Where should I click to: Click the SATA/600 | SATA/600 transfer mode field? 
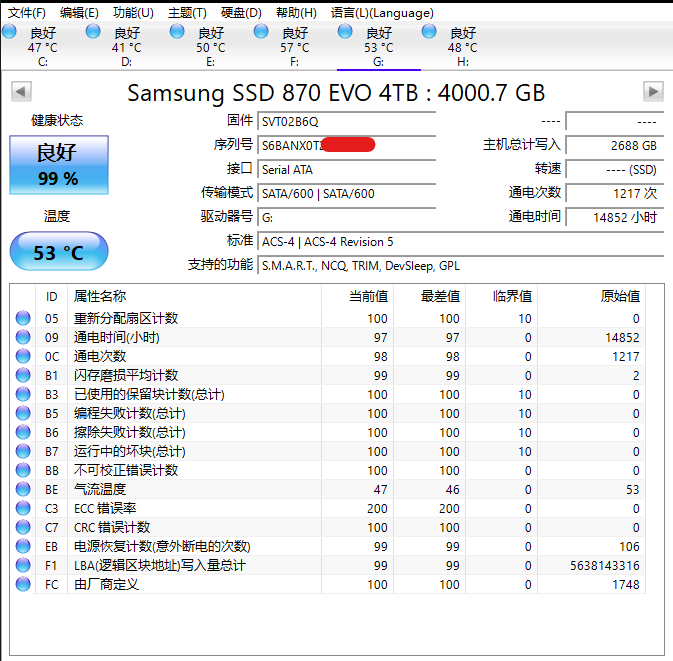click(346, 194)
